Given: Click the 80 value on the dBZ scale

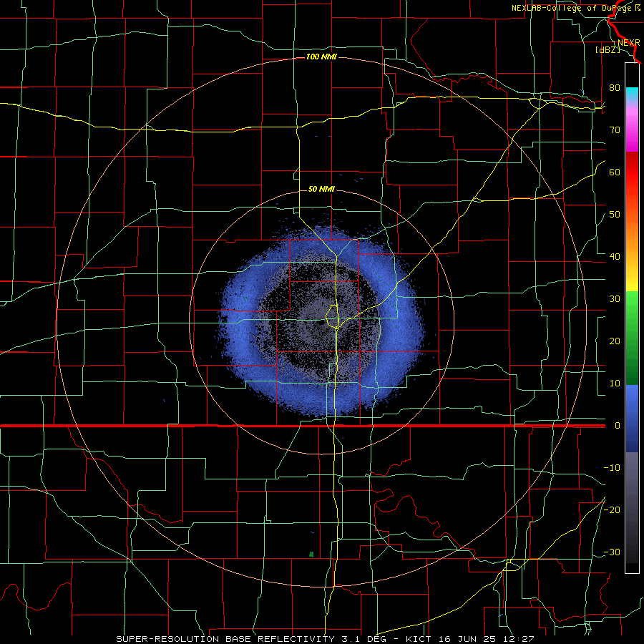Looking at the screenshot, I should [x=615, y=88].
